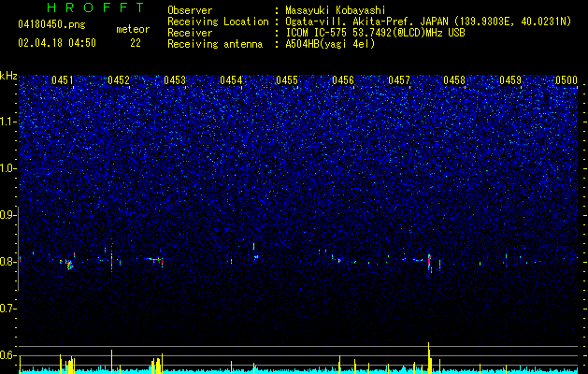This screenshot has width=588, height=374.
Task: Click the 1.0 kHz axis label
Action: [8, 168]
